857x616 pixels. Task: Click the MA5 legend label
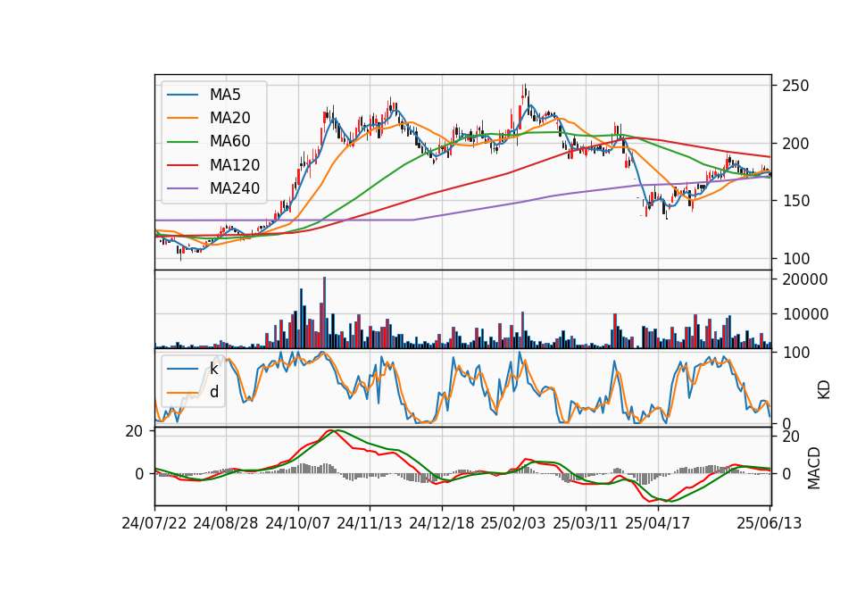225,95
